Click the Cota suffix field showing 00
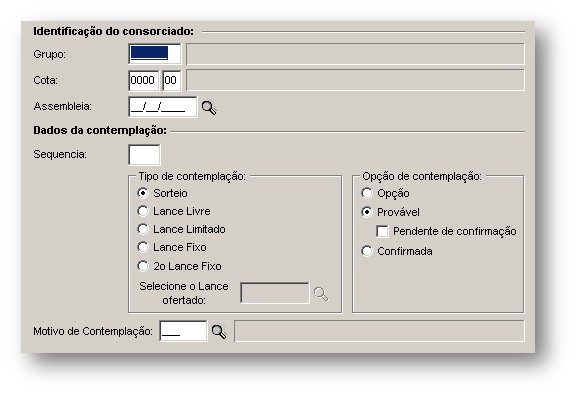The image size is (577, 395). [172, 80]
